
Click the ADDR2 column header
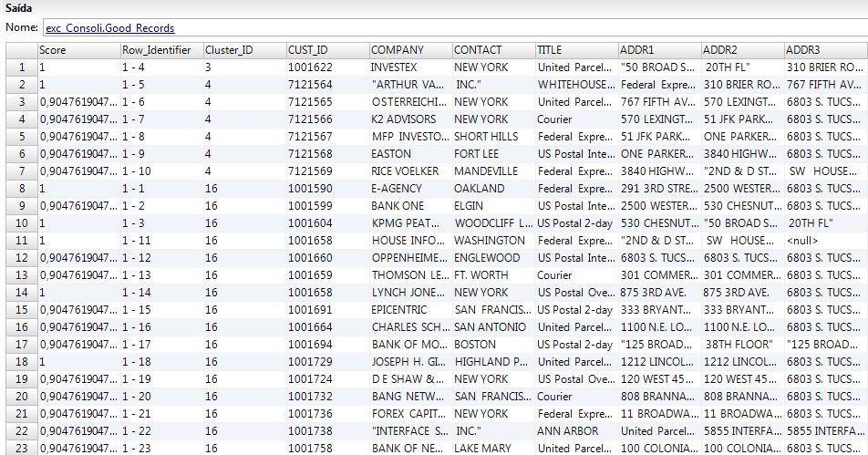[x=743, y=50]
